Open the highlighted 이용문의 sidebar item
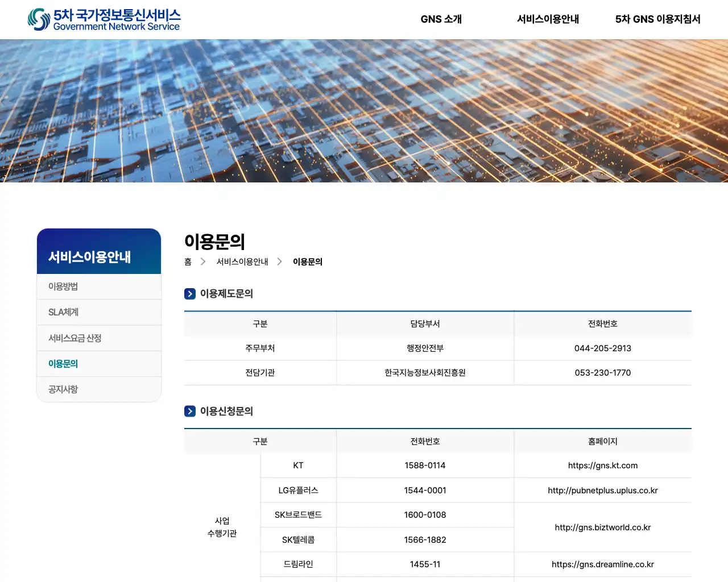The image size is (728, 582). 63,364
